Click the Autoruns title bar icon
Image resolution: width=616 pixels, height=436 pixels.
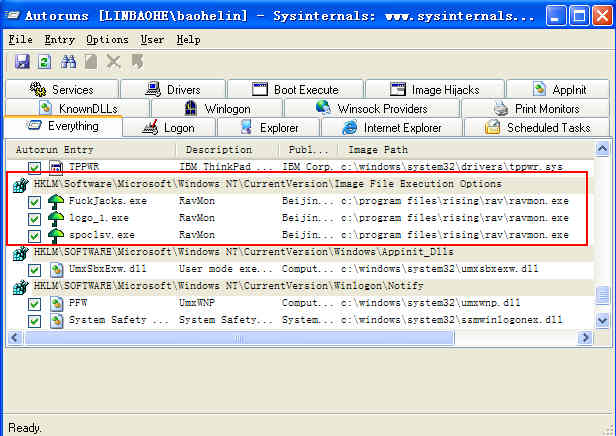point(13,15)
